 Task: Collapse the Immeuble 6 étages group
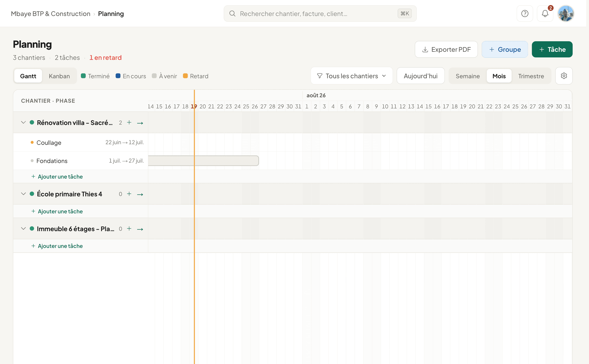click(23, 229)
